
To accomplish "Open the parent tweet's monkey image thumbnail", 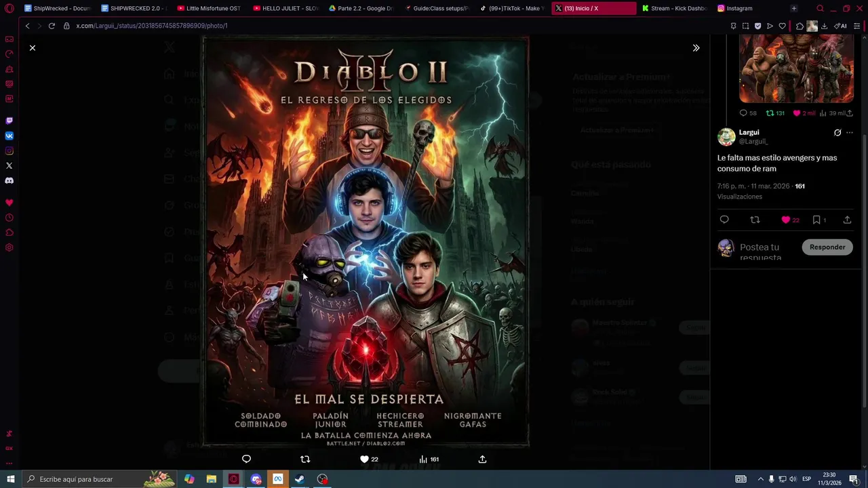I will [796, 69].
